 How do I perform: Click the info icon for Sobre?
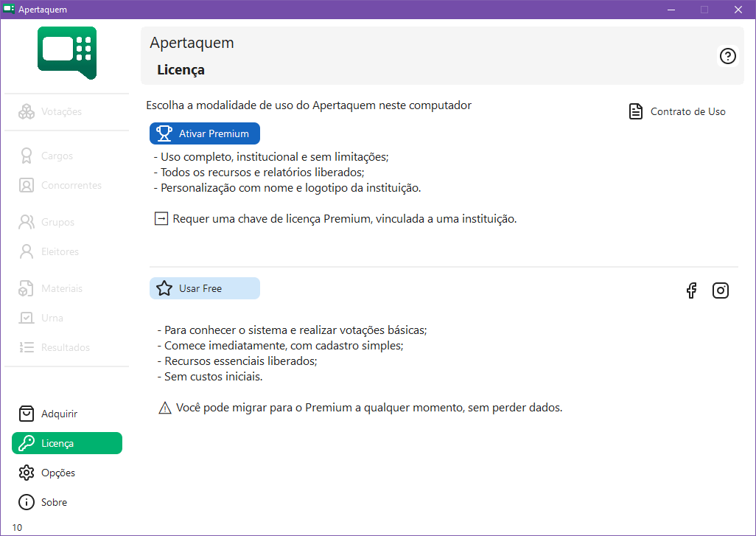26,502
